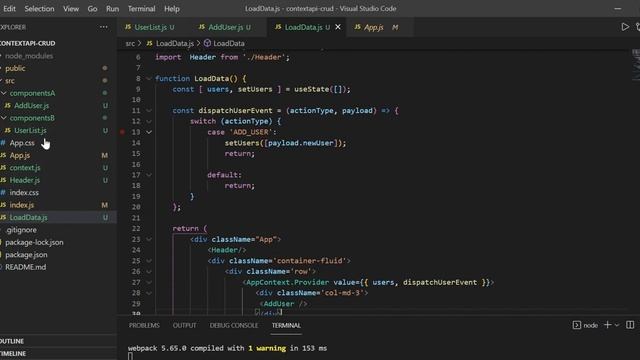Screen dimensions: 640x360
Task: Open the Go menu
Action: point(92,9)
